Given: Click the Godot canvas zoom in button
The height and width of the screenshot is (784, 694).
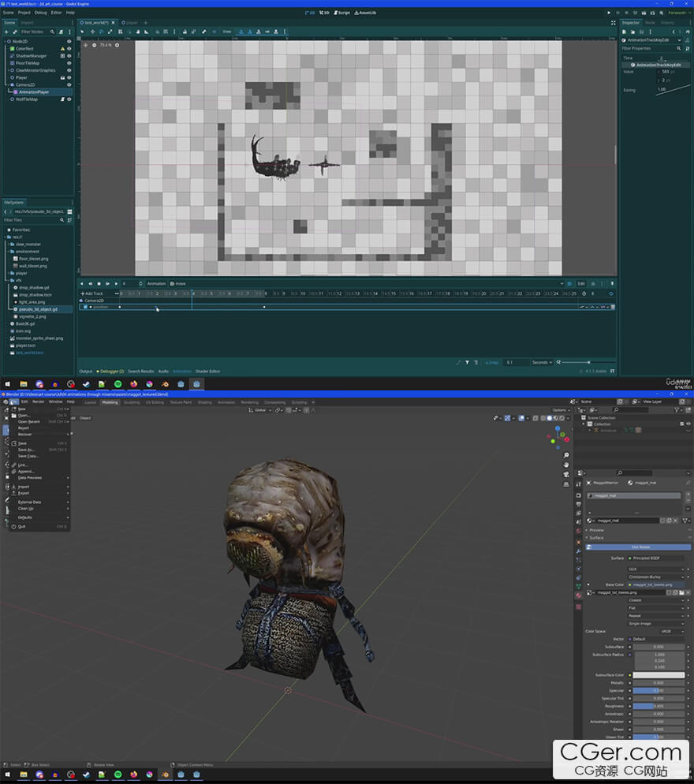Looking at the screenshot, I should [117, 45].
